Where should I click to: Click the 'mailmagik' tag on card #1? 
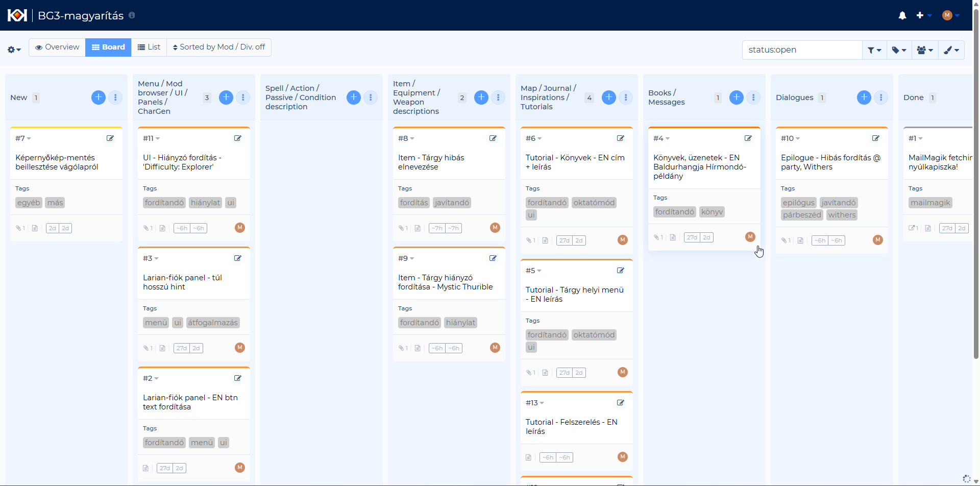[930, 203]
